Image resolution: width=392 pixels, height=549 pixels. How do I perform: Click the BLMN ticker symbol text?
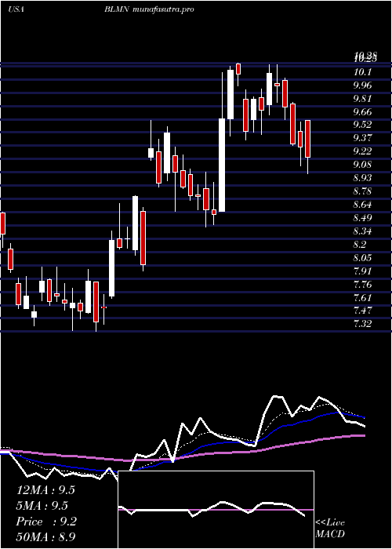tap(118, 9)
